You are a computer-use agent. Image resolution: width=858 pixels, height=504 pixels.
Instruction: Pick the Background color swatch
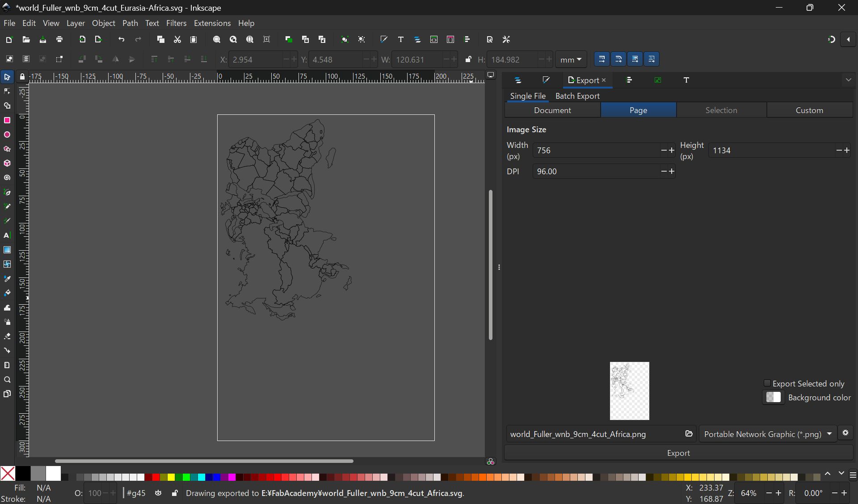(x=773, y=397)
